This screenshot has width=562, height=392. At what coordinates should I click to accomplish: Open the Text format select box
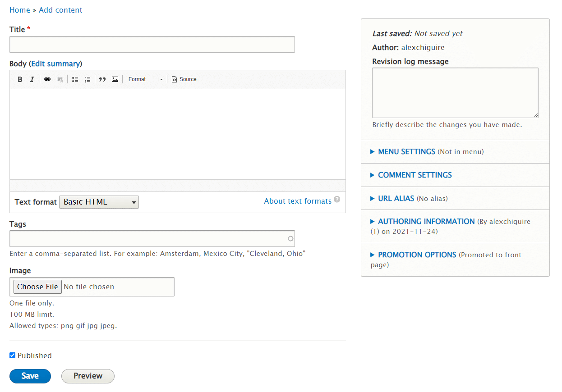[x=99, y=202]
